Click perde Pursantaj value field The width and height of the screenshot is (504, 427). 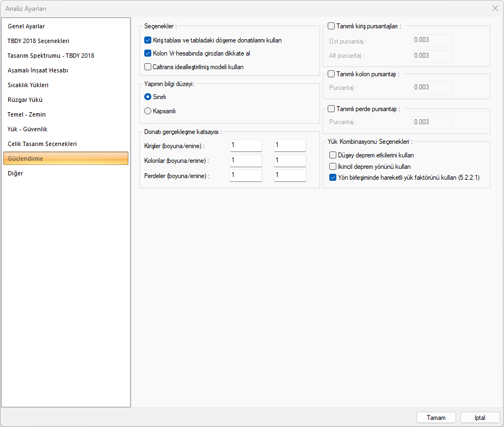coord(432,123)
